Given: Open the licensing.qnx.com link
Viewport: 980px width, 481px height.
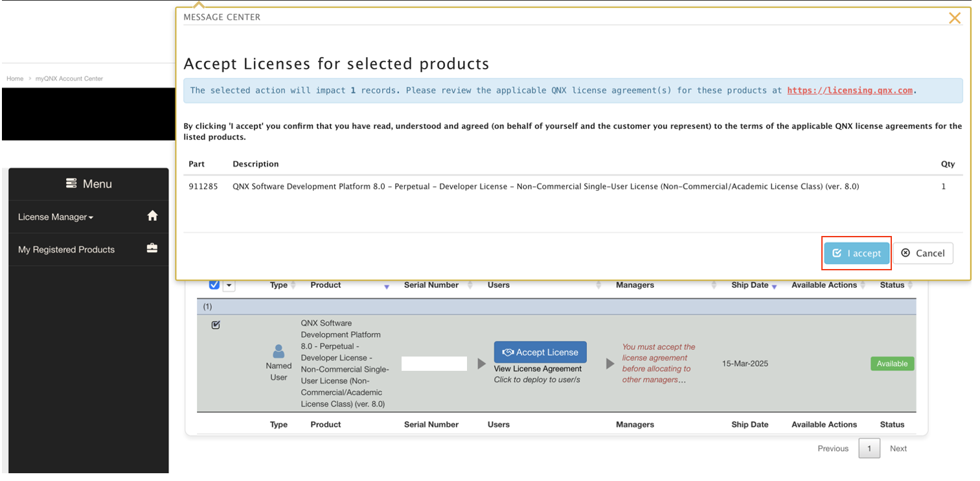Looking at the screenshot, I should pos(850,90).
